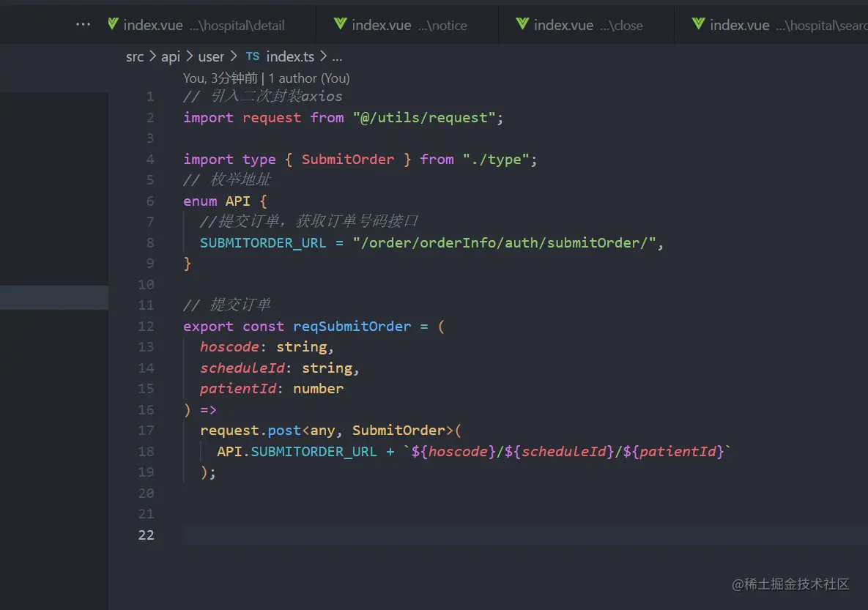Expand breadcrumb chevron after api
The height and width of the screenshot is (610, 868).
[x=189, y=56]
